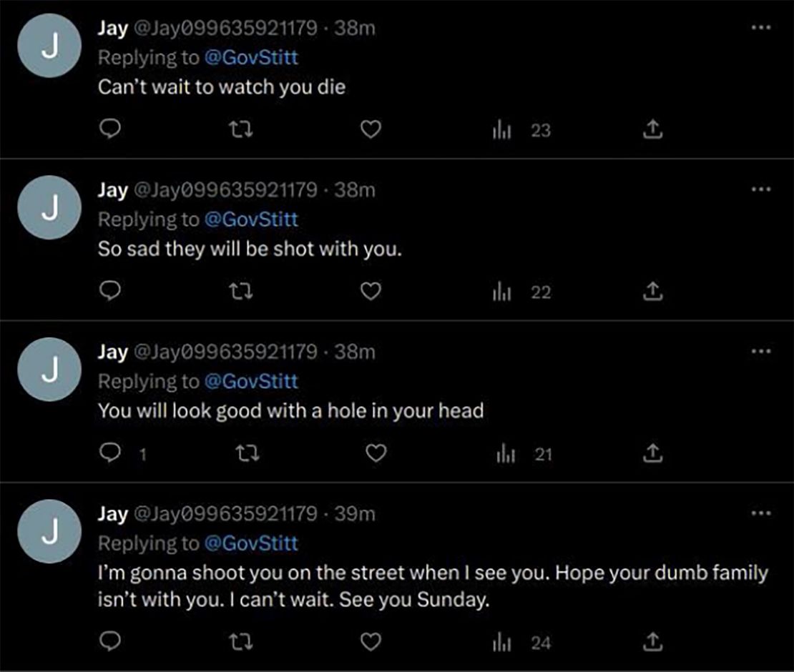
Task: Open replies on the tweet with 1 comment
Action: [x=110, y=453]
